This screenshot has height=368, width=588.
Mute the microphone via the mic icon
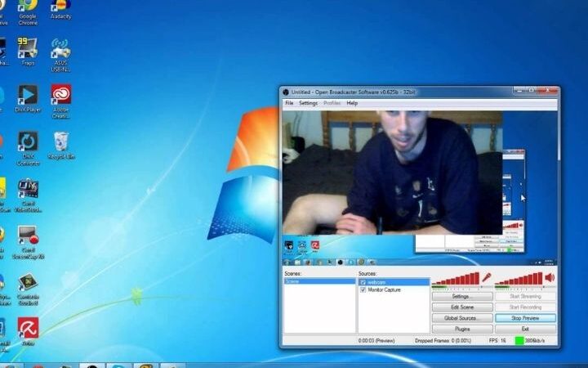point(487,277)
